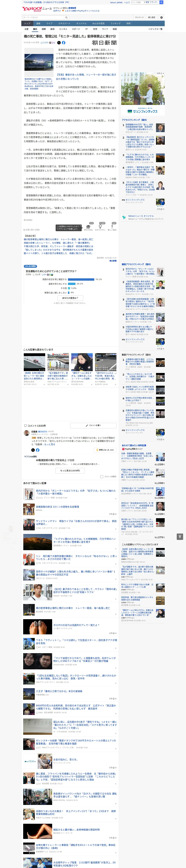Open related link 千葉大飛び入学、研究者
This screenshot has height=868, width=186.
point(58,246)
